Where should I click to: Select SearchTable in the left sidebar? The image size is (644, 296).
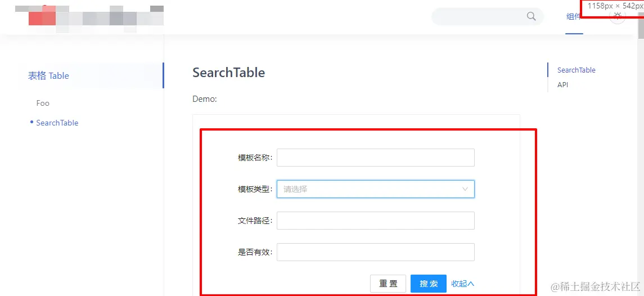pos(57,123)
